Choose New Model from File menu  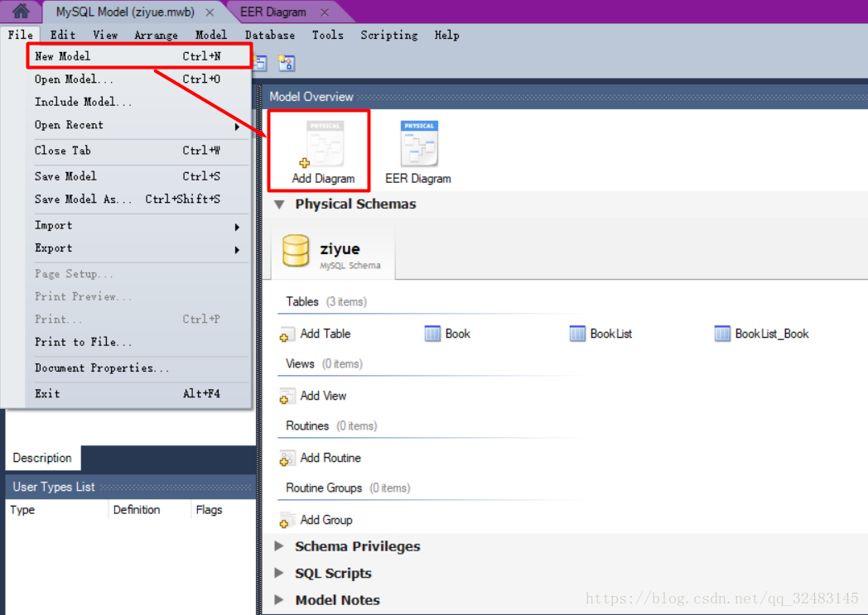(137, 56)
